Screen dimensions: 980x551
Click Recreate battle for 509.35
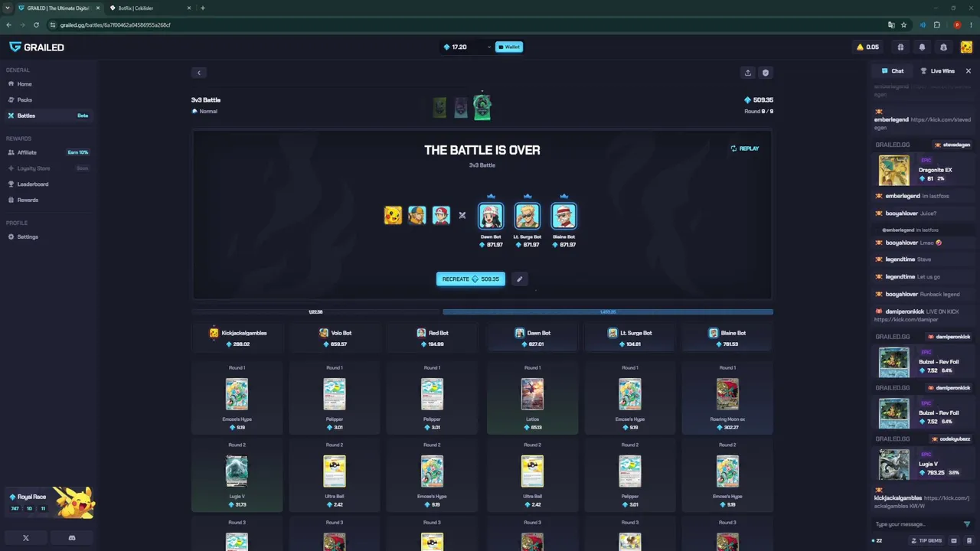click(x=471, y=279)
